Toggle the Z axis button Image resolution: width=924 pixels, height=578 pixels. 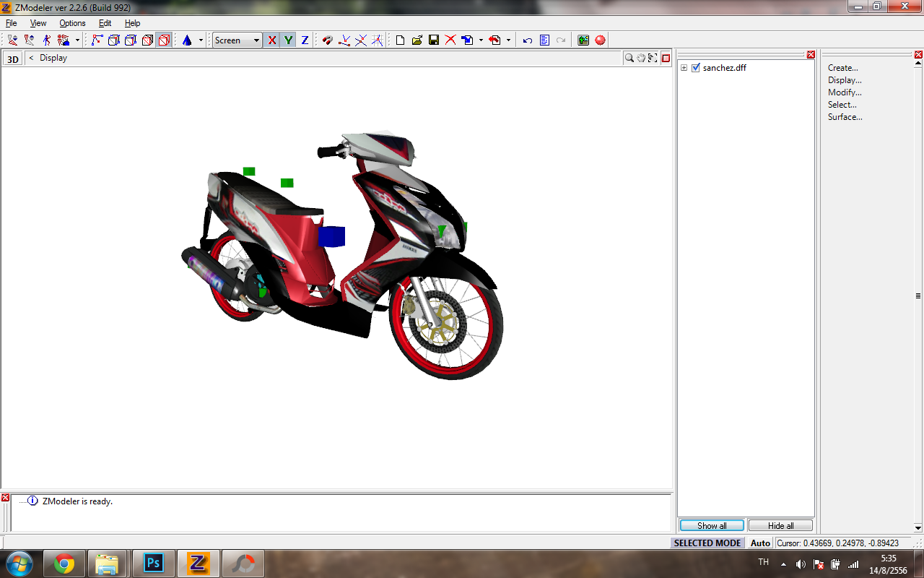pos(305,40)
